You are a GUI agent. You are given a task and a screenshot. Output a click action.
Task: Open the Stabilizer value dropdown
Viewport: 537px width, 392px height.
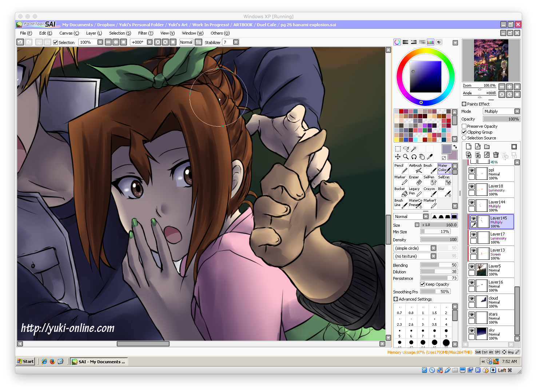point(236,42)
